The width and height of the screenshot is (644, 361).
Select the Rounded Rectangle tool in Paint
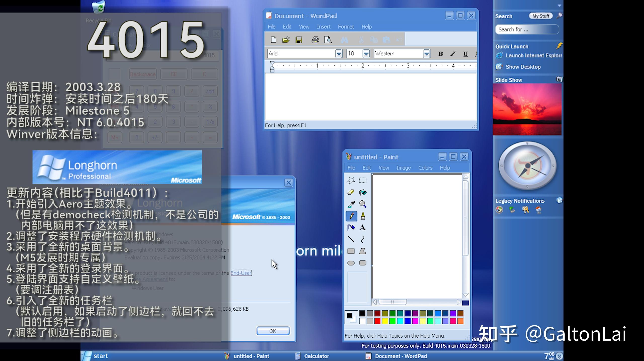click(x=363, y=263)
